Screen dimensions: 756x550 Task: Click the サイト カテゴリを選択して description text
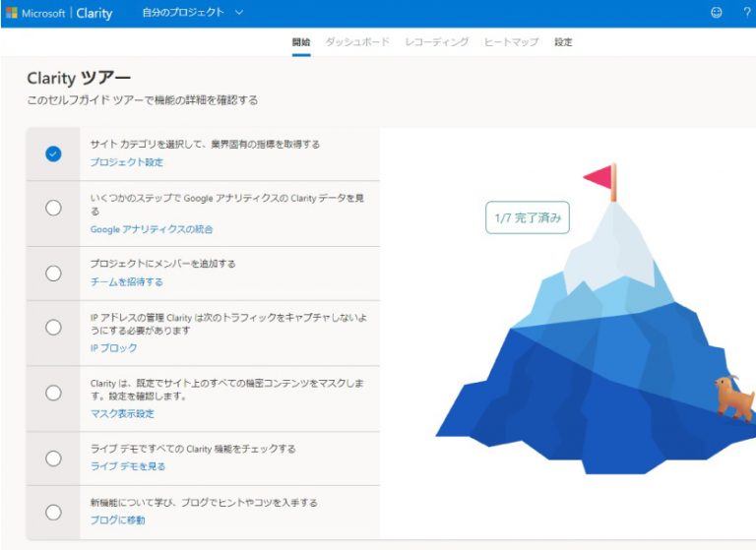(205, 144)
